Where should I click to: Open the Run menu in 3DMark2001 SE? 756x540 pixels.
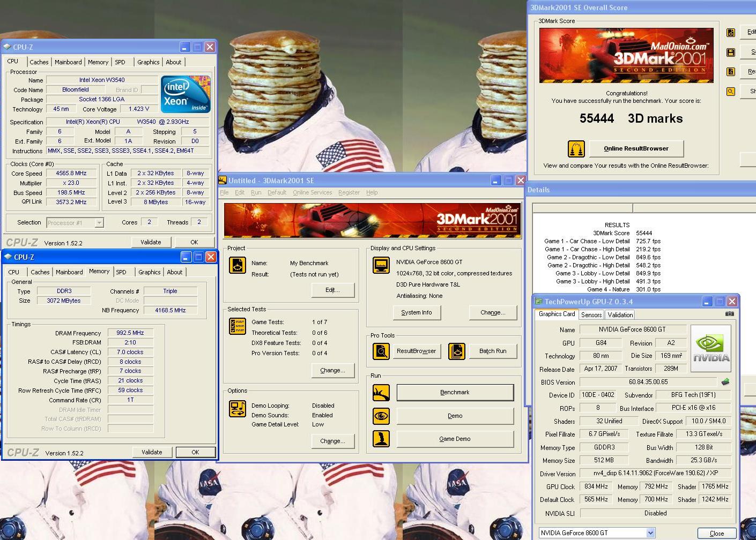[x=256, y=192]
